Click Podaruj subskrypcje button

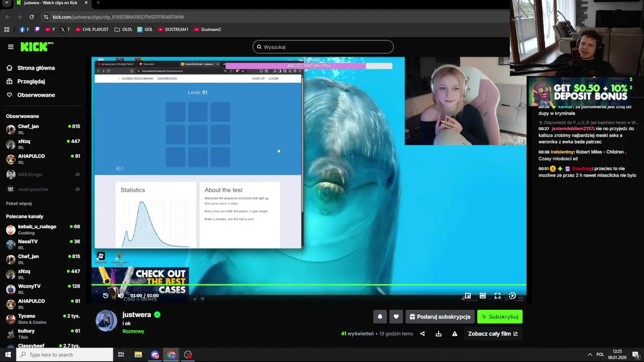[x=440, y=317]
